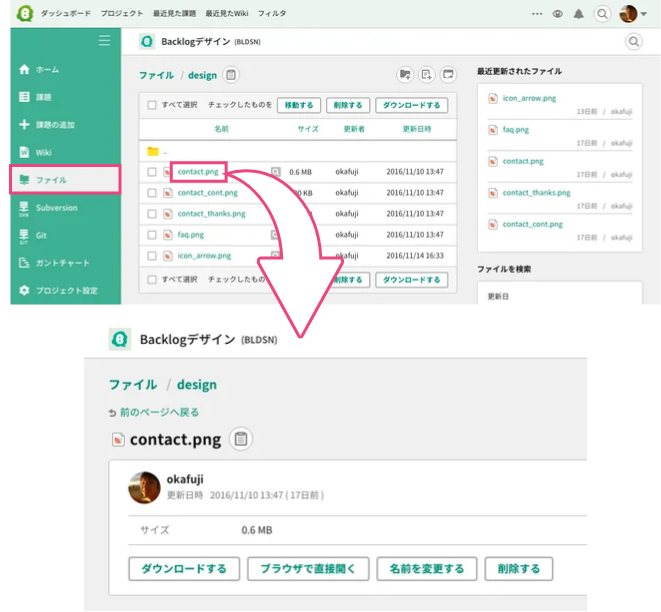Sort the list by the 名前 column
This screenshot has height=612, width=661.
coord(221,129)
